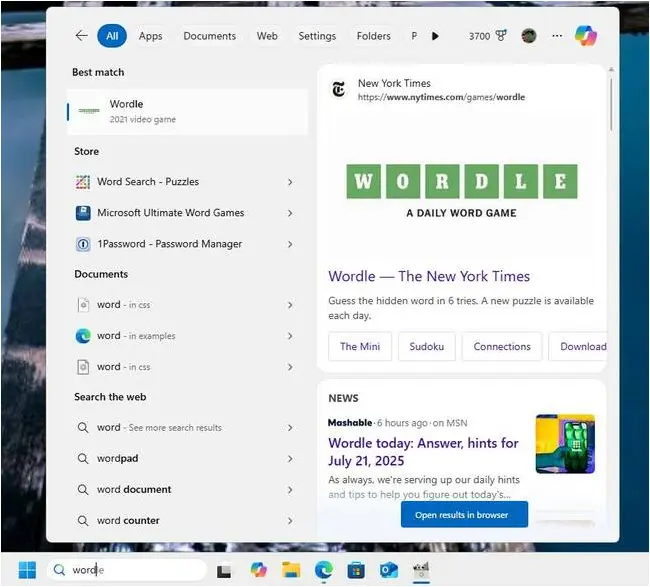
Task: Click the taskbar search box with wordle
Action: click(126, 570)
